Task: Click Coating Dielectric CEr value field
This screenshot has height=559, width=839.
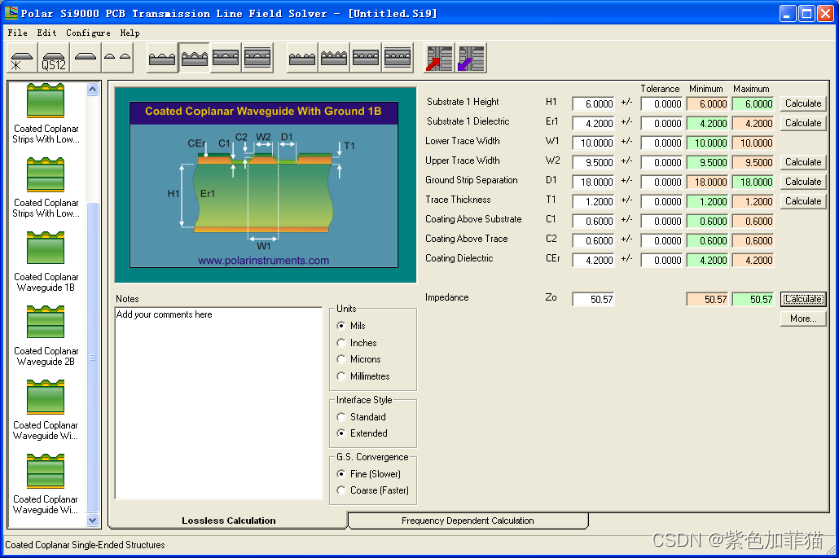Action: (x=593, y=260)
